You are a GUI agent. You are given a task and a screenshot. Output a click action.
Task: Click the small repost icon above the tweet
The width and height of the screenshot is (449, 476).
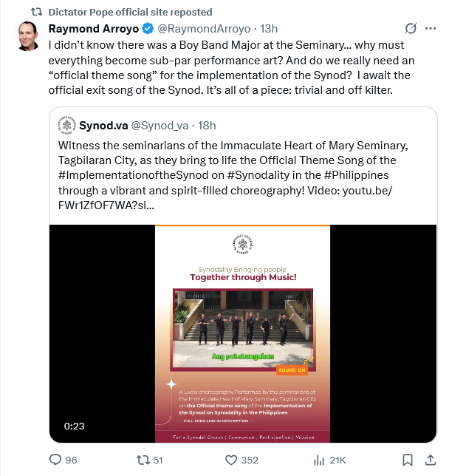(35, 12)
